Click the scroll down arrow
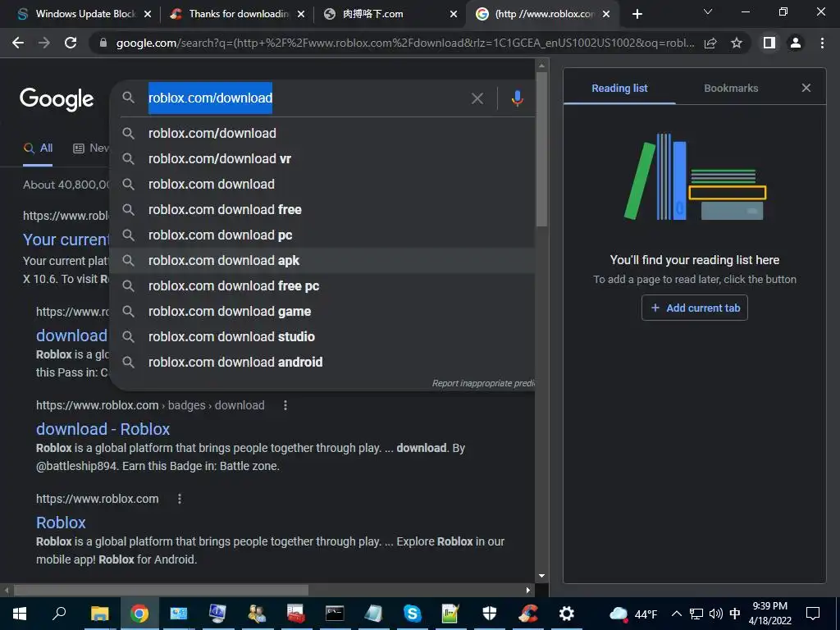This screenshot has width=840, height=630. pyautogui.click(x=541, y=577)
